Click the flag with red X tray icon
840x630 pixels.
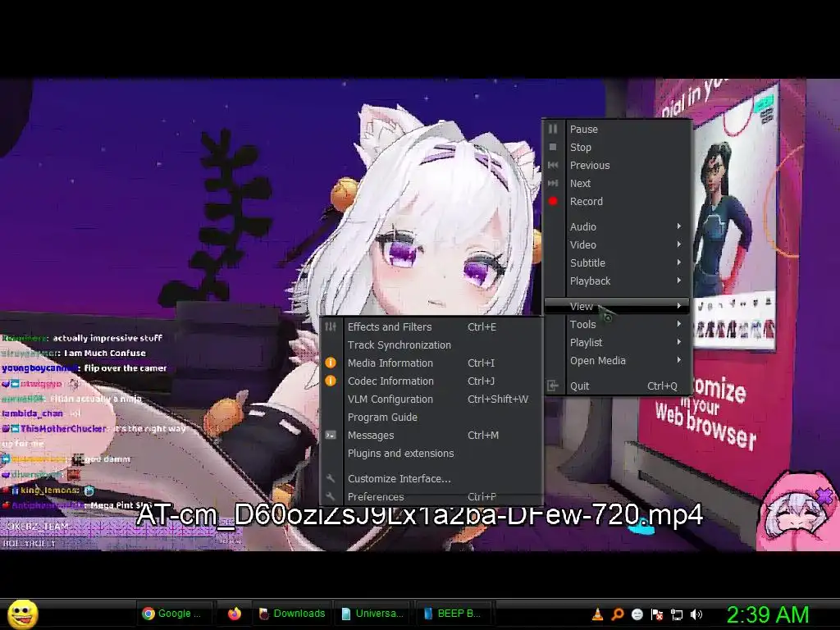[657, 614]
